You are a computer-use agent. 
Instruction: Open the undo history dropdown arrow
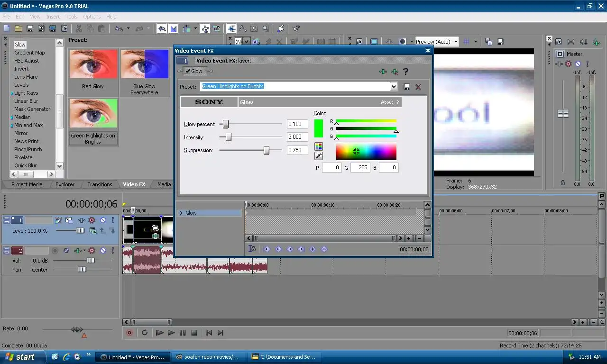coord(128,28)
